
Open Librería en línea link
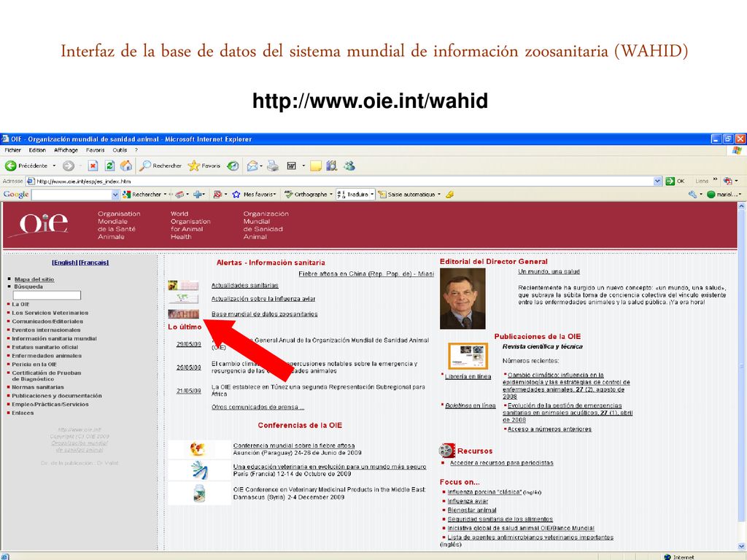[468, 376]
